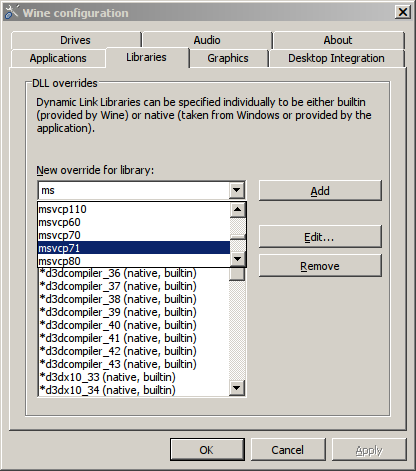Open the Drives tab
Screen dimensions: 416x471
pyautogui.click(x=76, y=40)
